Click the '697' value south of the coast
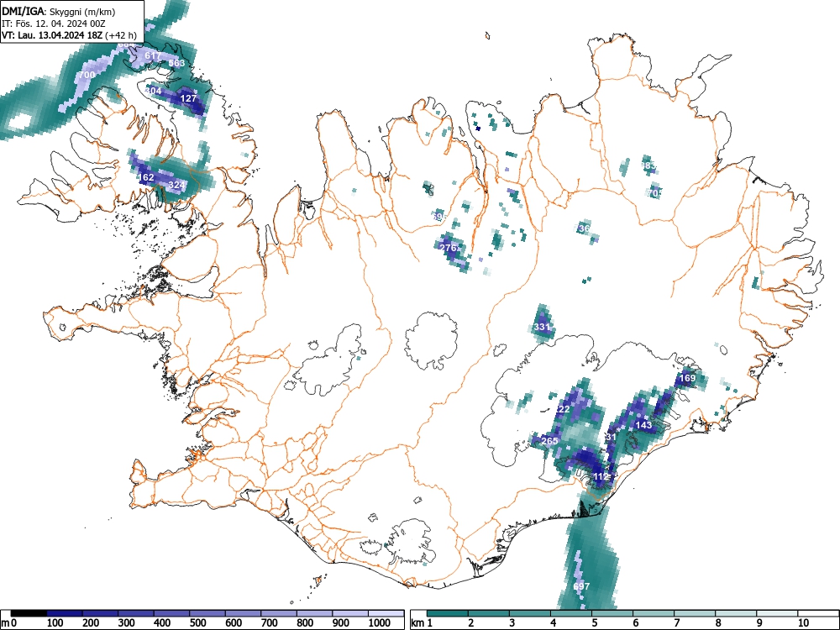This screenshot has width=840, height=630. (581, 586)
